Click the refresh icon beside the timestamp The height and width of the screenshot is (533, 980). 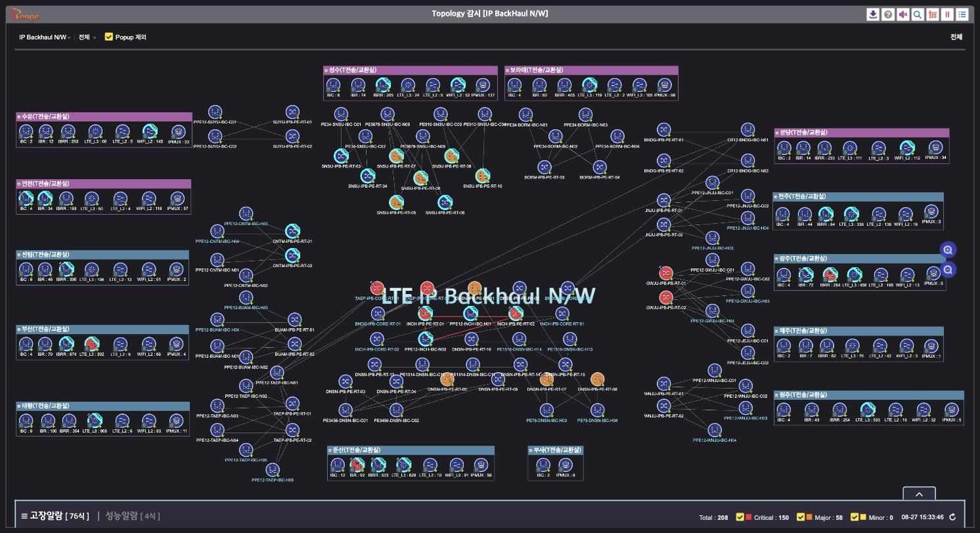point(952,517)
